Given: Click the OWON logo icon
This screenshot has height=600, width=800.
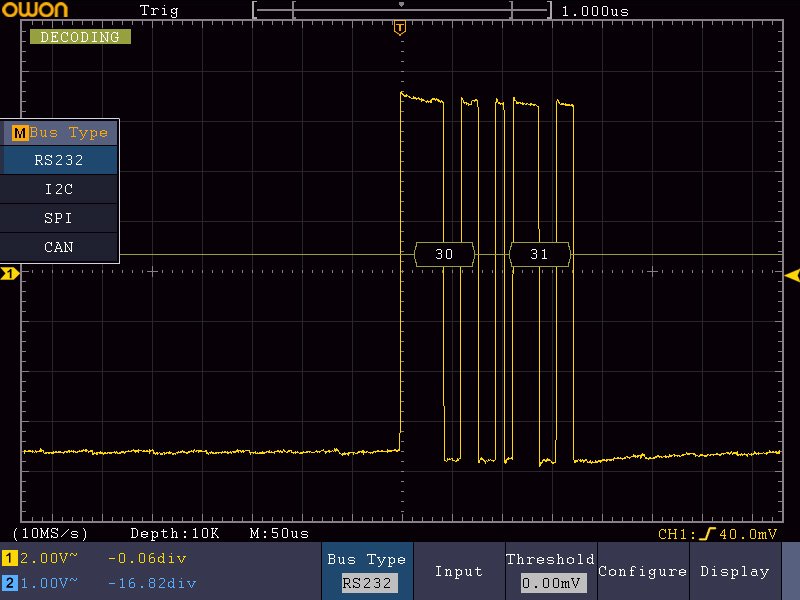Looking at the screenshot, I should [34, 10].
